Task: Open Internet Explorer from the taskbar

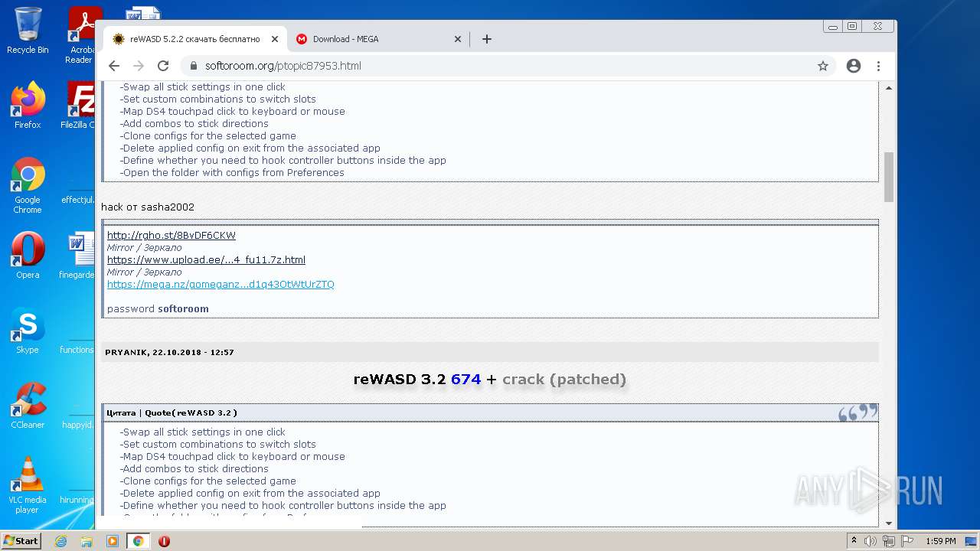Action: pyautogui.click(x=61, y=541)
